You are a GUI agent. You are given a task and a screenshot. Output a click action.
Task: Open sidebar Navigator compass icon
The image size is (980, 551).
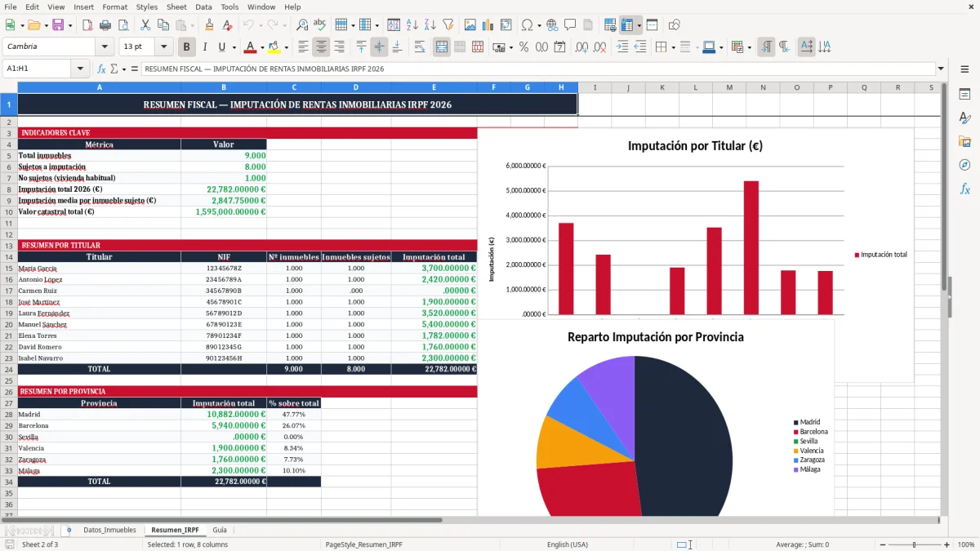[964, 165]
